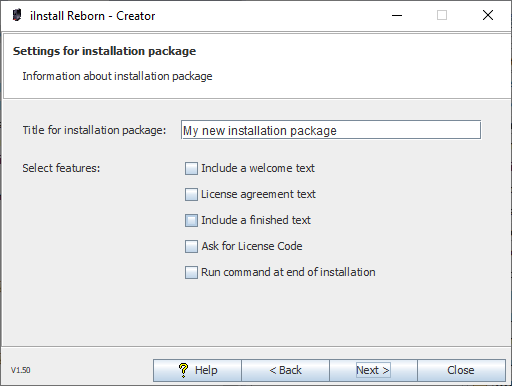The height and width of the screenshot is (387, 512).
Task: Minimize the iInstall Reborn Creator window
Action: tap(397, 15)
